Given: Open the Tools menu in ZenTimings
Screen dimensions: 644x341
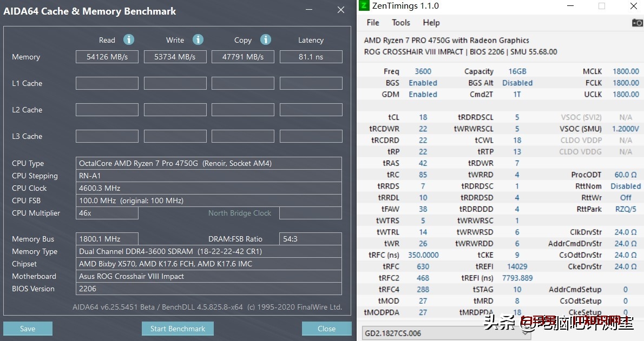Looking at the screenshot, I should pyautogui.click(x=401, y=23).
